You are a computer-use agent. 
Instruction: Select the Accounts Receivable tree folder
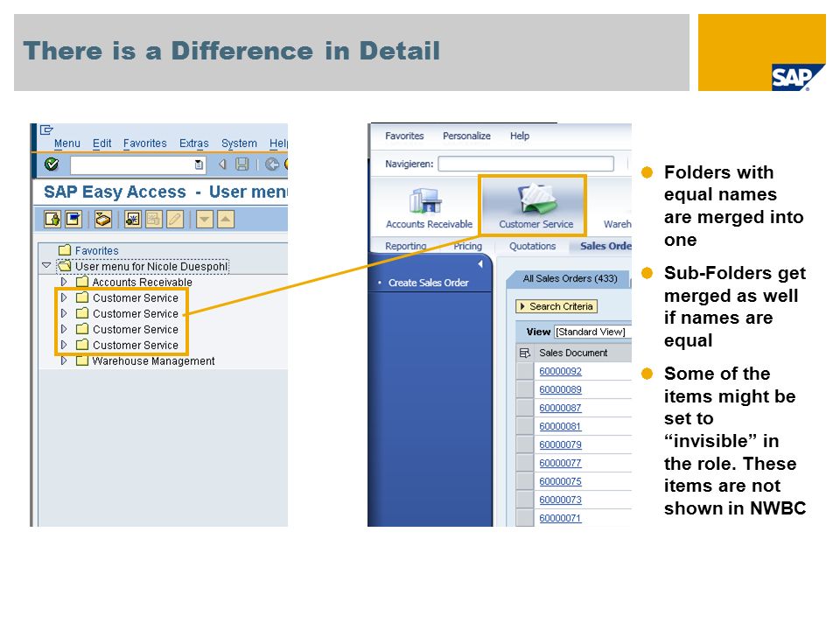click(x=135, y=282)
